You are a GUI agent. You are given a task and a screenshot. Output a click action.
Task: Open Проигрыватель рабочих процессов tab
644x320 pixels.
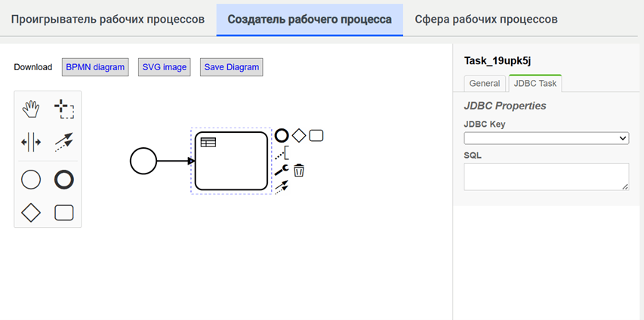(x=108, y=20)
